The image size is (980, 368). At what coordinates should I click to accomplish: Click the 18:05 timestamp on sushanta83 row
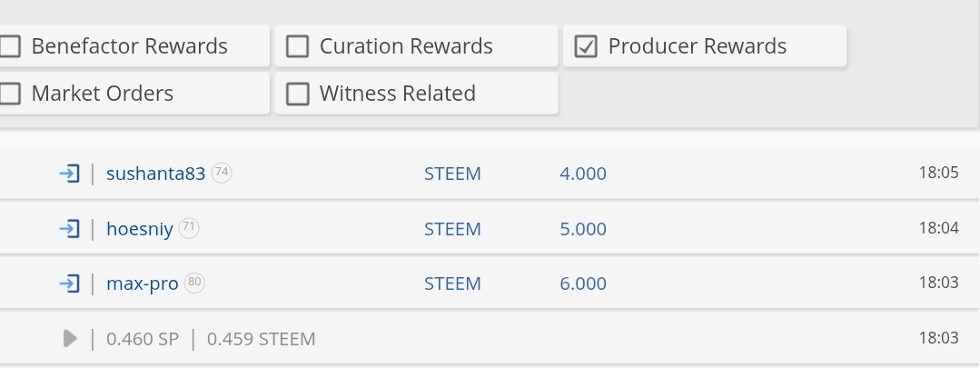coord(938,173)
